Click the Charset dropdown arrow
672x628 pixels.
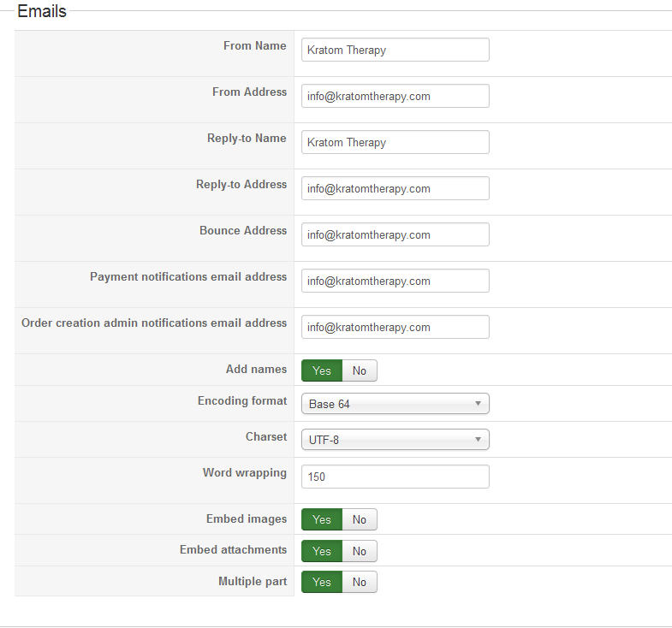[x=478, y=440]
